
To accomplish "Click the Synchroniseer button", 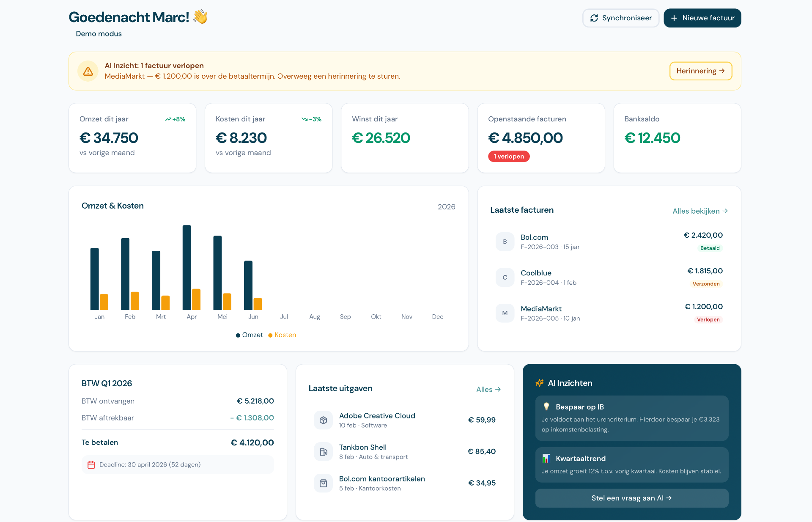I will (x=621, y=18).
